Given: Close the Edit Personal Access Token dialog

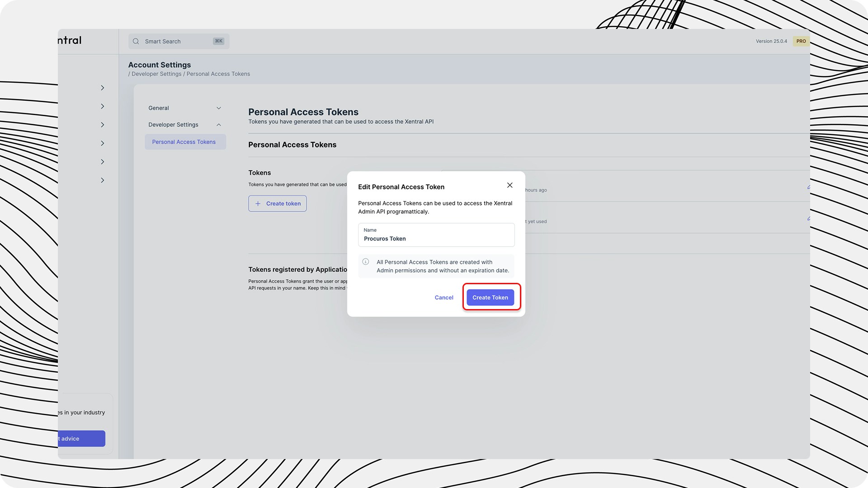Looking at the screenshot, I should 509,185.
